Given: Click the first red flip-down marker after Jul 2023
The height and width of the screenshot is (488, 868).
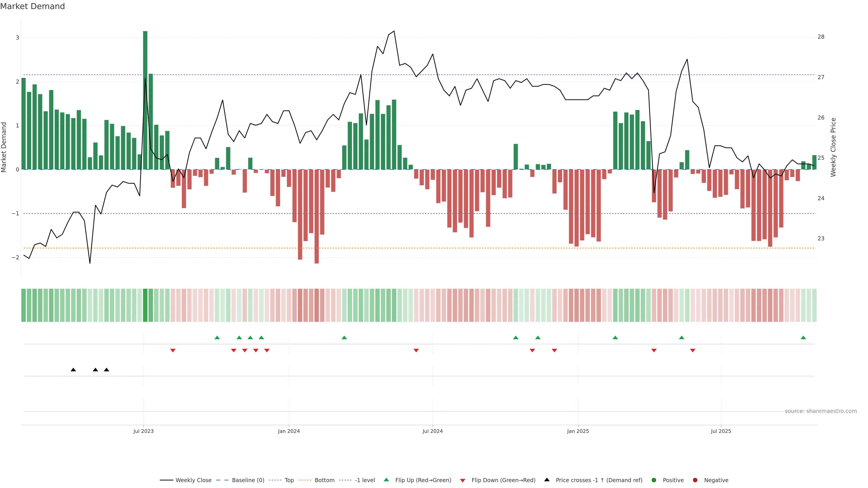Looking at the screenshot, I should coord(173,351).
